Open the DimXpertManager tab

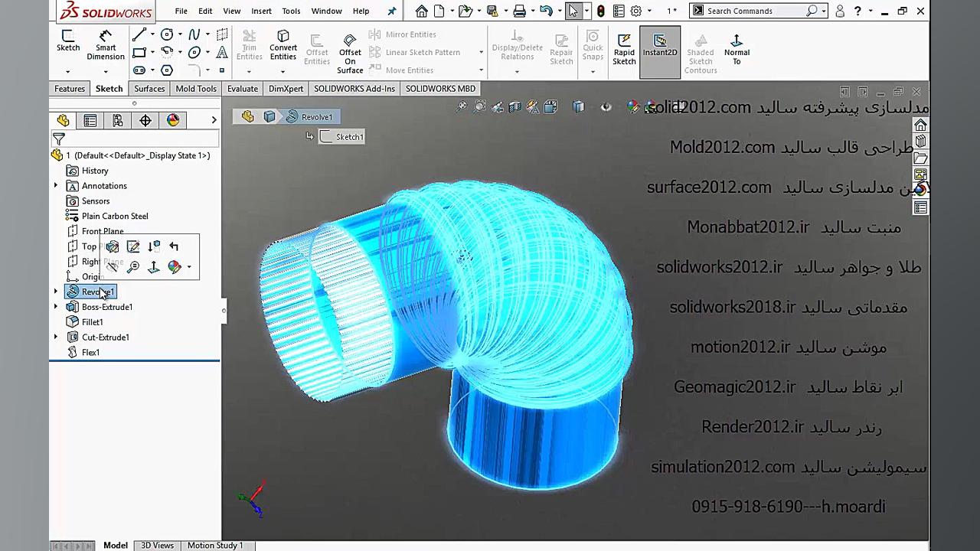click(x=145, y=120)
